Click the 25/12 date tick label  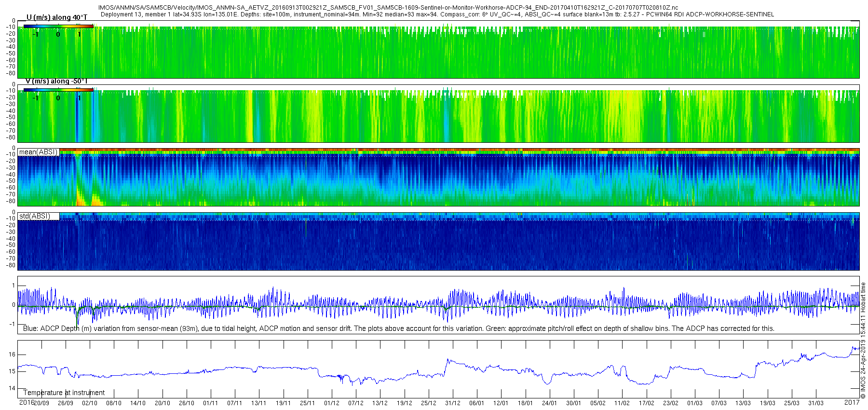[428, 403]
